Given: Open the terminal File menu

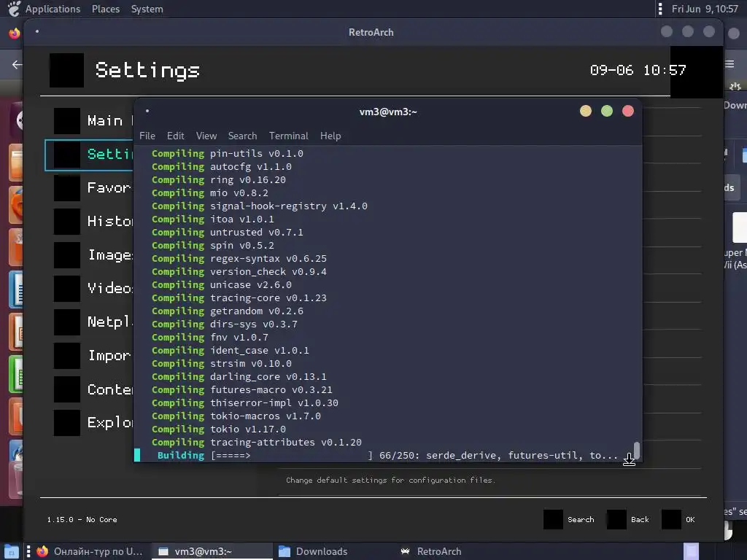Looking at the screenshot, I should [x=147, y=136].
